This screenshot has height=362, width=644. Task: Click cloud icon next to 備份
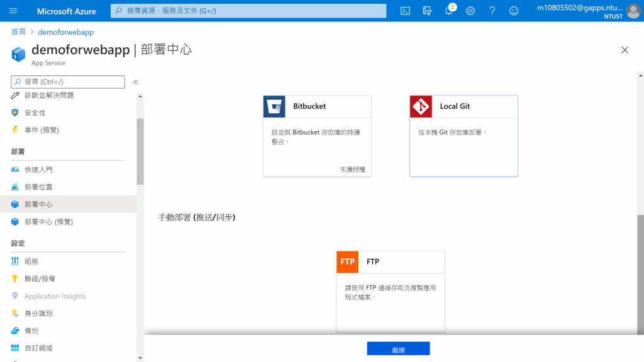(15, 331)
